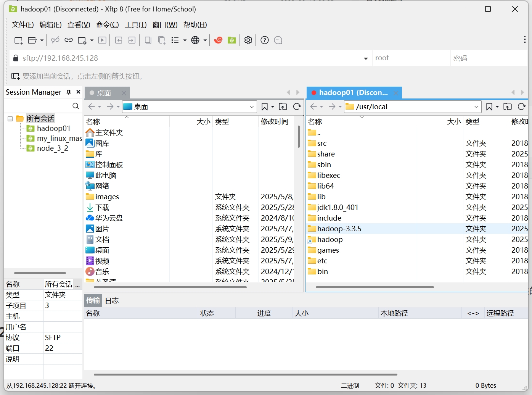Toggle the secure lock icon in address bar
Viewport: 532px width, 395px height.
[15, 58]
